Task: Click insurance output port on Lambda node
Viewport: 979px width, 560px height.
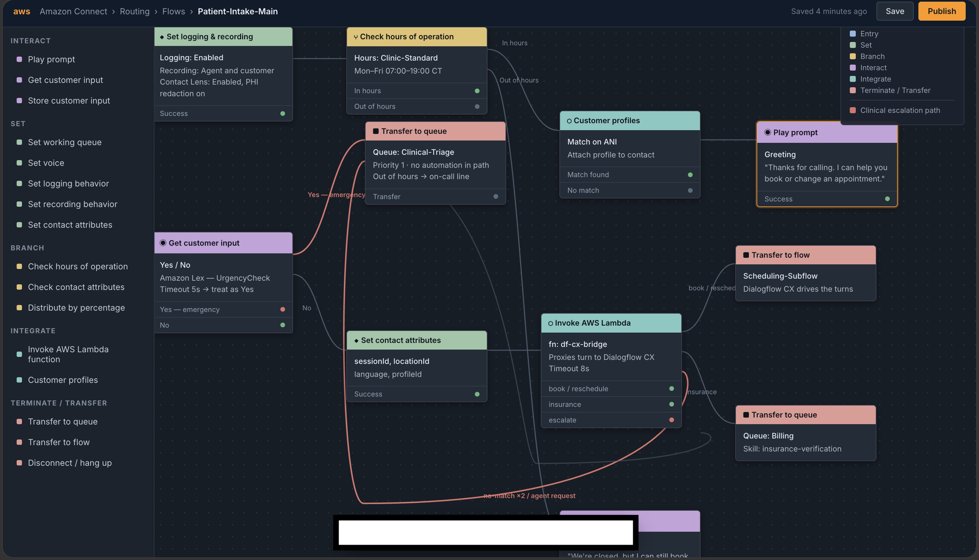Action: click(x=672, y=404)
